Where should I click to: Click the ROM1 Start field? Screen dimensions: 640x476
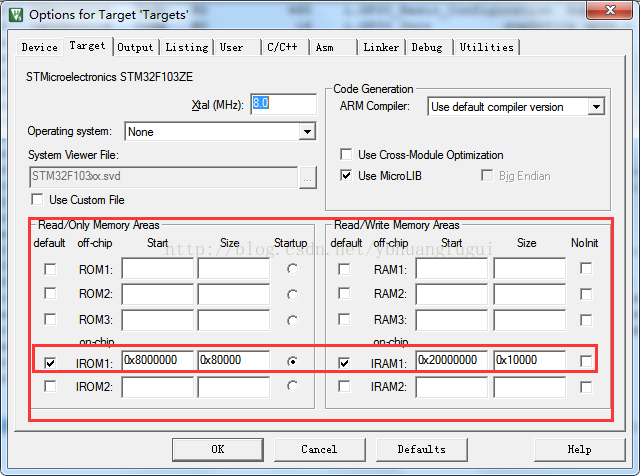point(158,268)
